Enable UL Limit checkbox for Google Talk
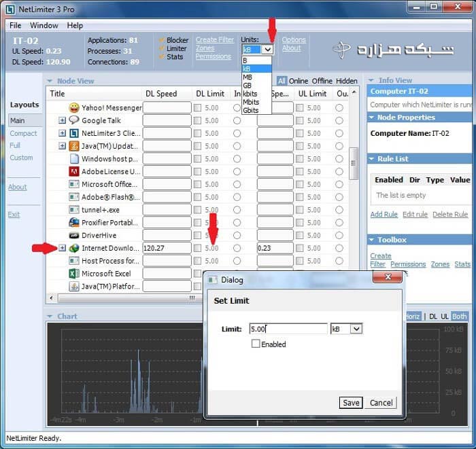This screenshot has width=476, height=449. pyautogui.click(x=300, y=120)
